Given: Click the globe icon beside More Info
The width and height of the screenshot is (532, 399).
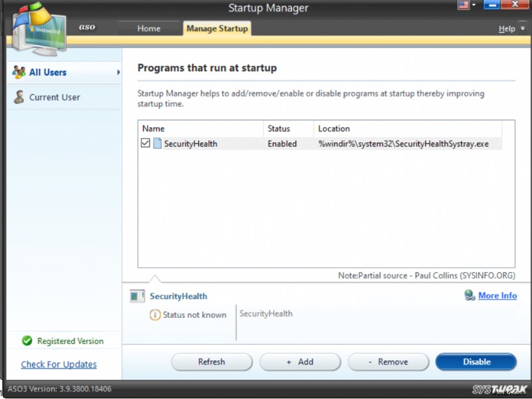Looking at the screenshot, I should pyautogui.click(x=470, y=295).
